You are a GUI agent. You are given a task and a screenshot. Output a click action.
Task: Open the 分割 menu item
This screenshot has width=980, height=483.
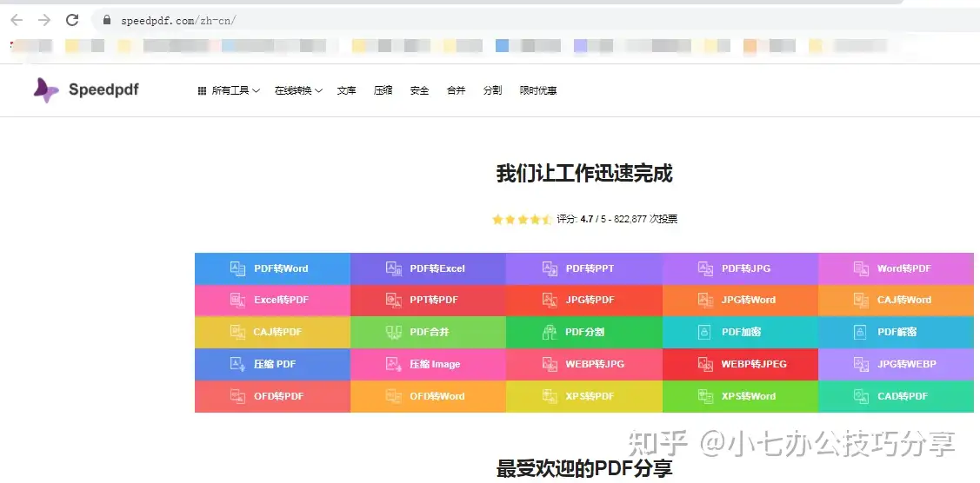click(x=492, y=90)
